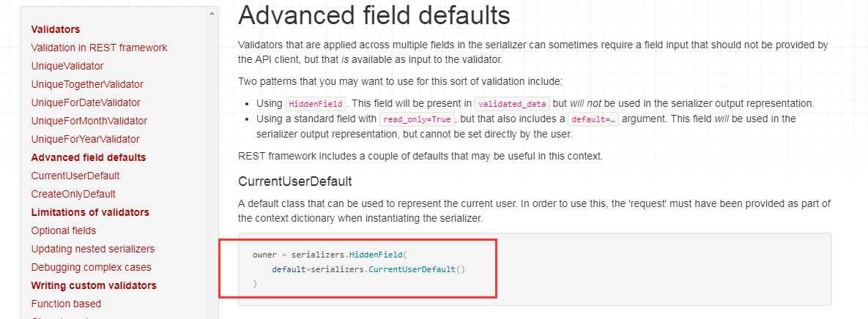The image size is (868, 319).
Task: Open UniqueForMonthValidator in sidebar
Action: coord(89,121)
